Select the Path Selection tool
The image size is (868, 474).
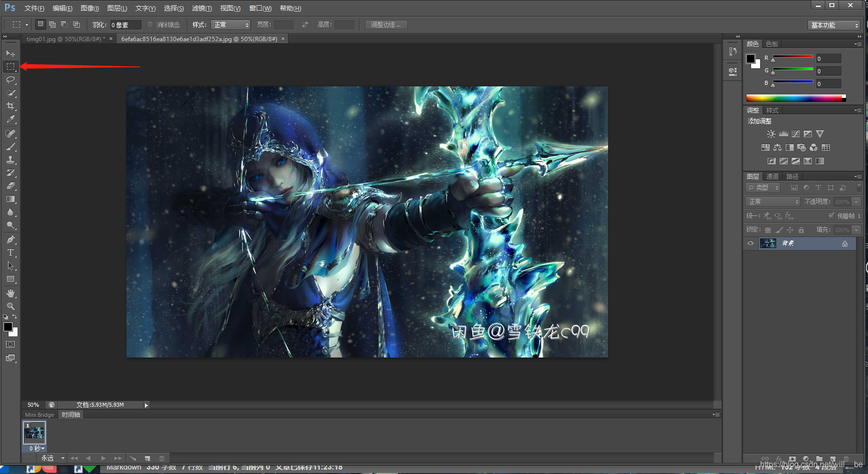(11, 266)
